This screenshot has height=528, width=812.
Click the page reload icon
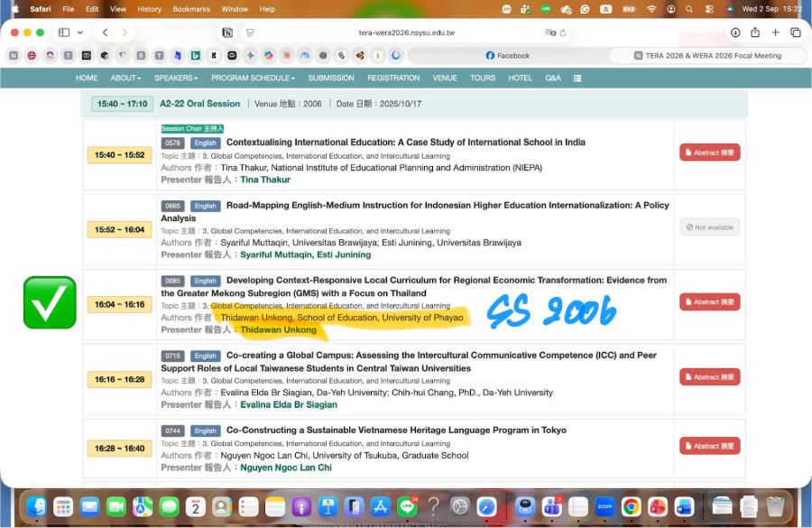tap(563, 32)
